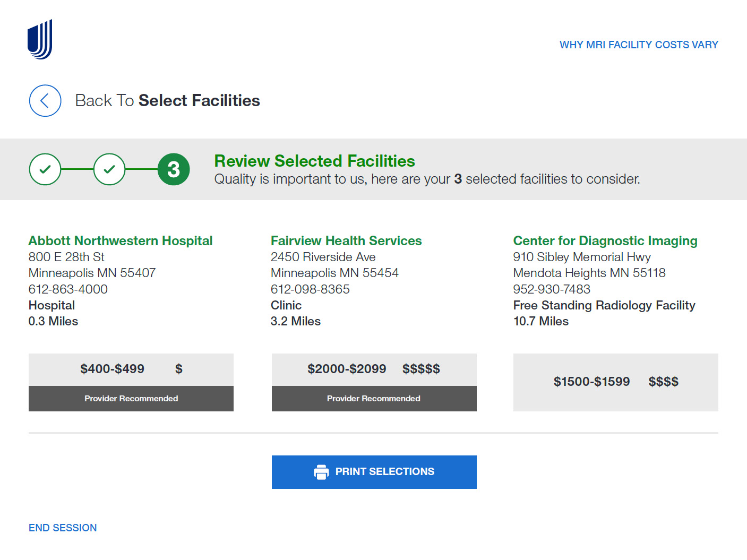Select the second completed step checkmark

pyautogui.click(x=109, y=169)
